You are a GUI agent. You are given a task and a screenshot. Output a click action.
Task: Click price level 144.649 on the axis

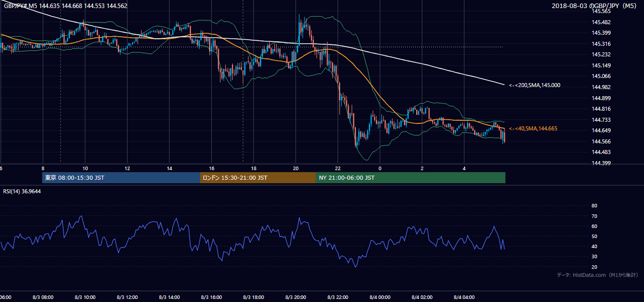pyautogui.click(x=601, y=130)
